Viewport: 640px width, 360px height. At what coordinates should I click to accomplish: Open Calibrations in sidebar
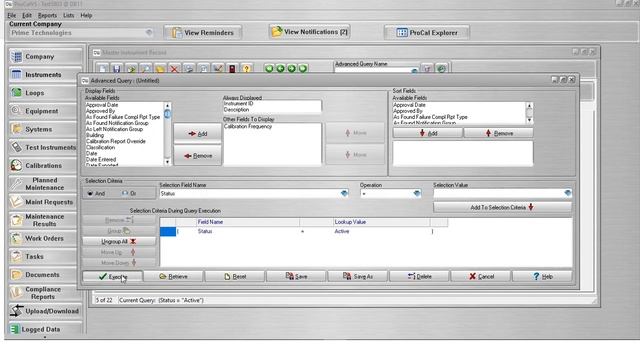pyautogui.click(x=45, y=165)
